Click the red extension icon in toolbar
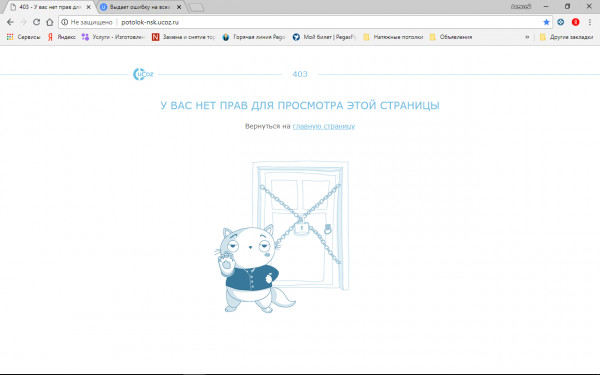Image resolution: width=600 pixels, height=375 pixels. (x=575, y=22)
